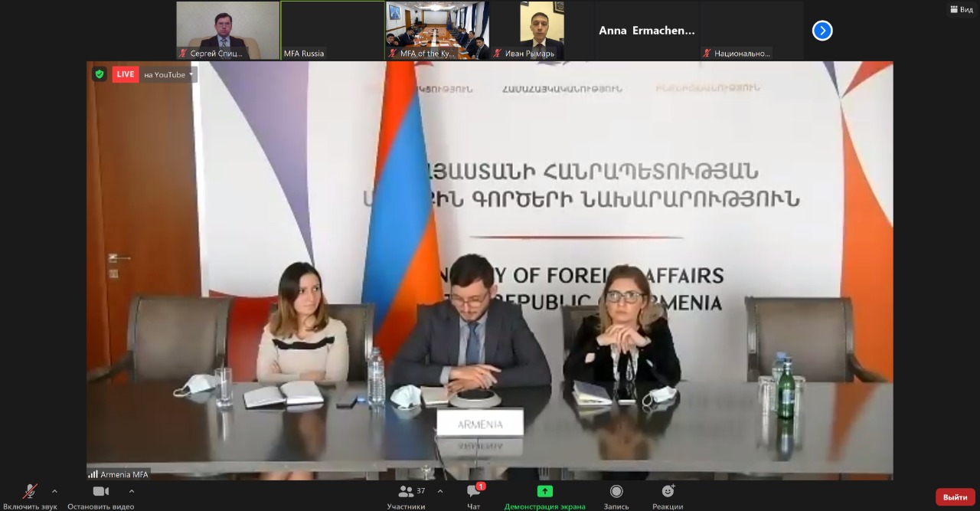Click green shield encryption info icon

(99, 74)
